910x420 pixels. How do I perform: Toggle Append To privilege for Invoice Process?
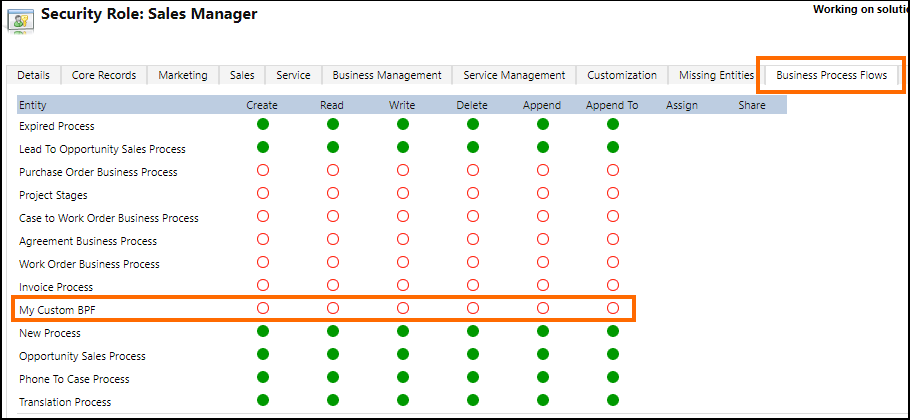tap(613, 285)
